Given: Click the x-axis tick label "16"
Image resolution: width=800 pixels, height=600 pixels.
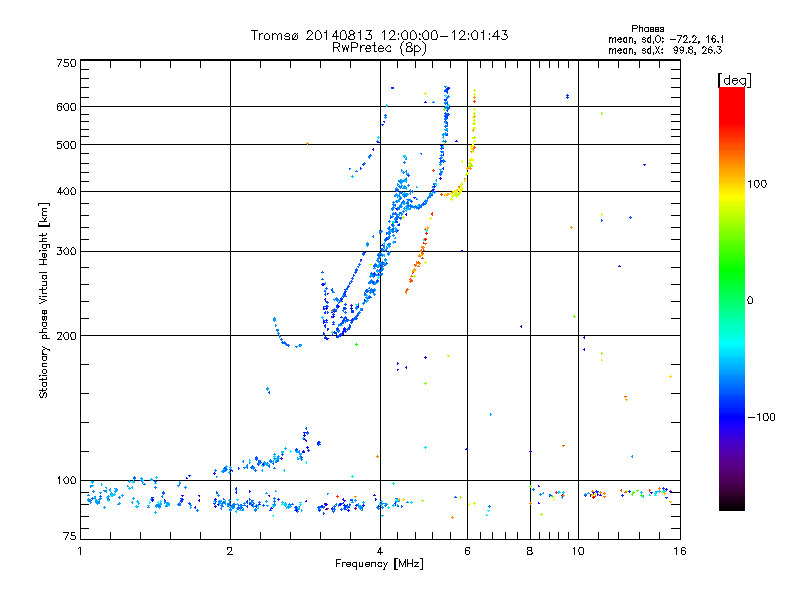Looking at the screenshot, I should (x=680, y=551).
